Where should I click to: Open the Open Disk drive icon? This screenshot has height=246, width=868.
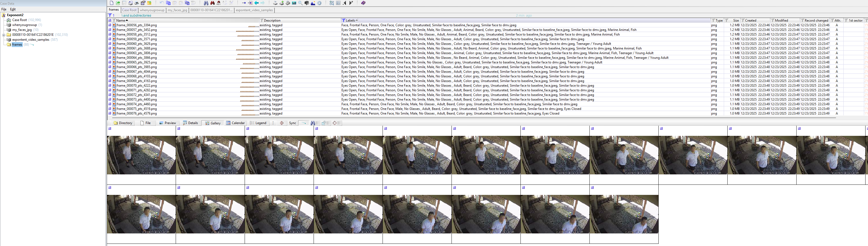coord(275,3)
